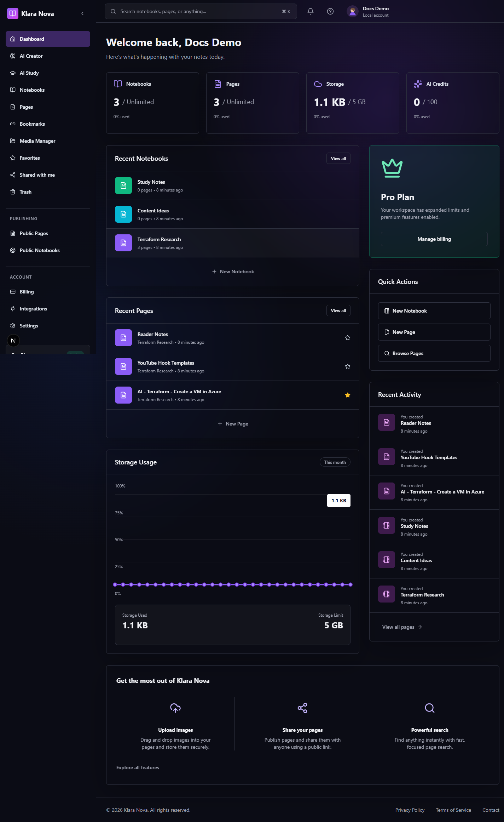Click the last point on storage chart

click(351, 584)
